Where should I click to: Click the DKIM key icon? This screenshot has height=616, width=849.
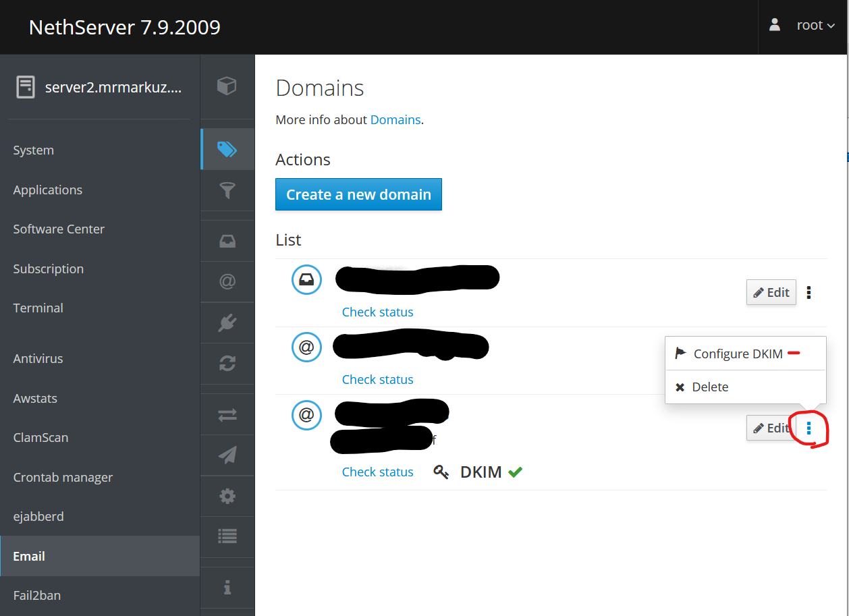pos(441,472)
